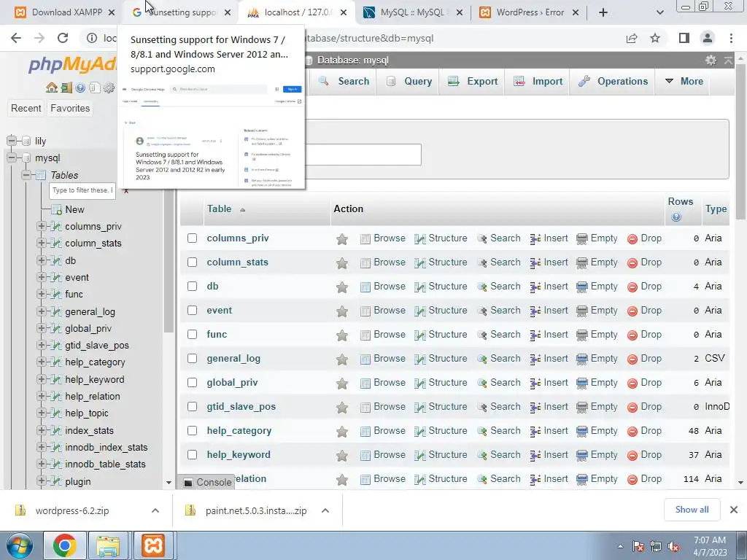
Task: Open the Operations tab
Action: [x=613, y=82]
